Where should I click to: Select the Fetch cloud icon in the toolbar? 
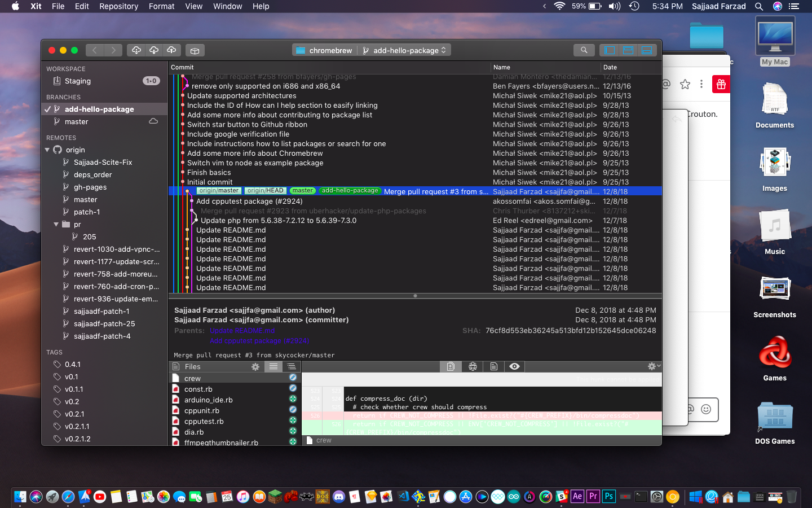tap(136, 50)
